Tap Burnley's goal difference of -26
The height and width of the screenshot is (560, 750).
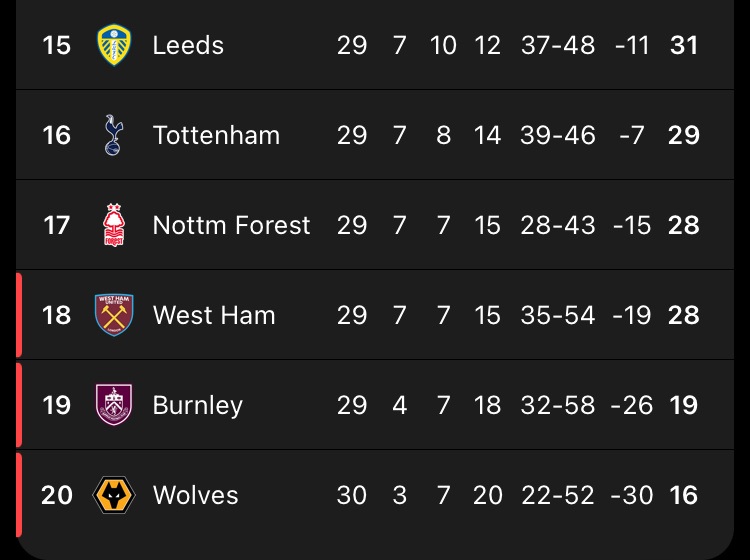(x=632, y=405)
